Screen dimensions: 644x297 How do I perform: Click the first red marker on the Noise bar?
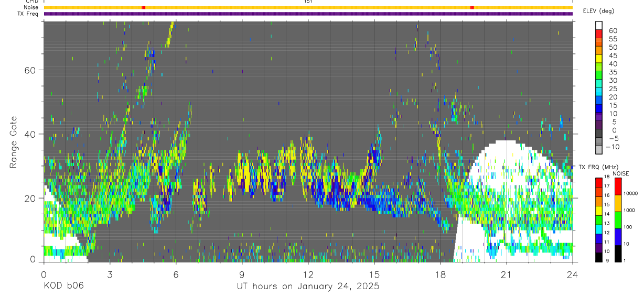point(143,7)
